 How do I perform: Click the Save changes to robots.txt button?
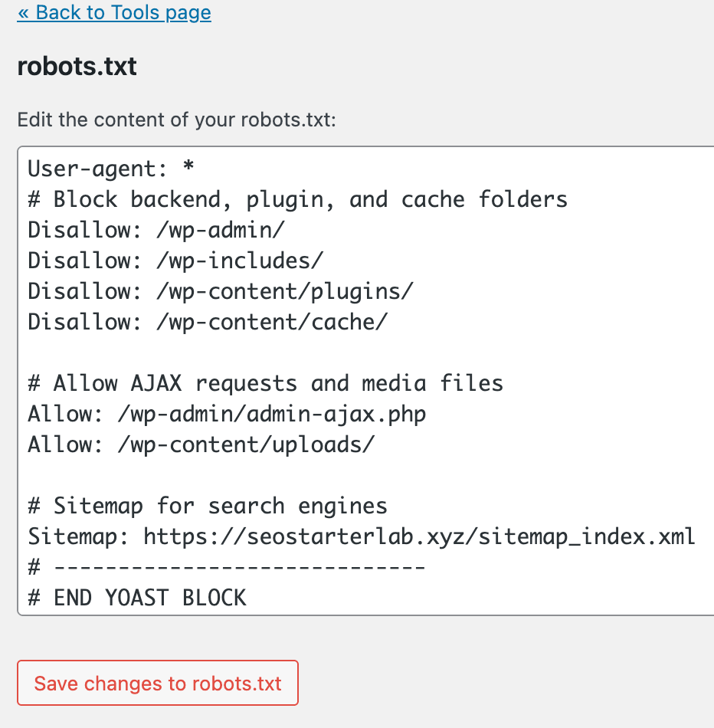pyautogui.click(x=157, y=683)
